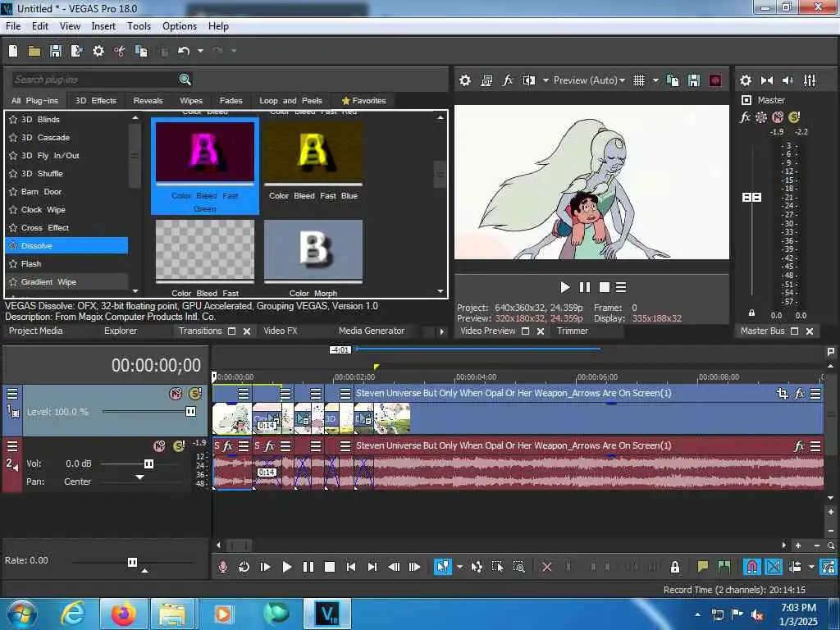Open the Tools menu
840x630 pixels.
pos(139,26)
